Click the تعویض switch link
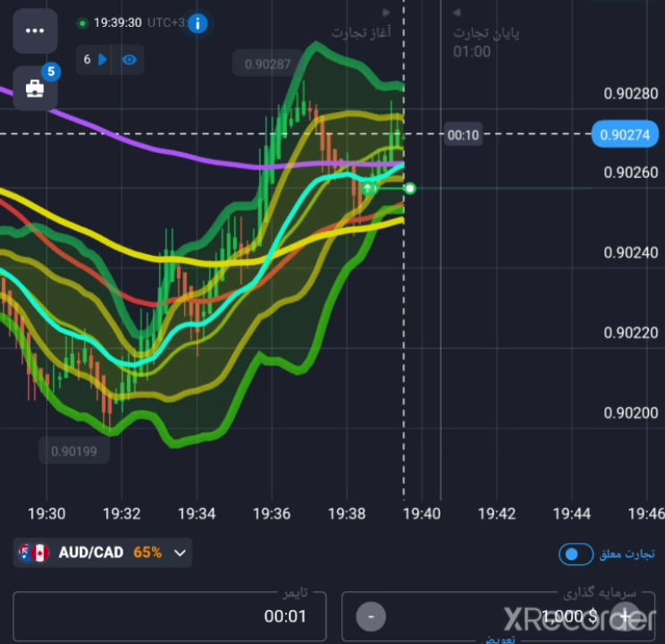Viewport: 665px width, 644px height. click(x=500, y=639)
